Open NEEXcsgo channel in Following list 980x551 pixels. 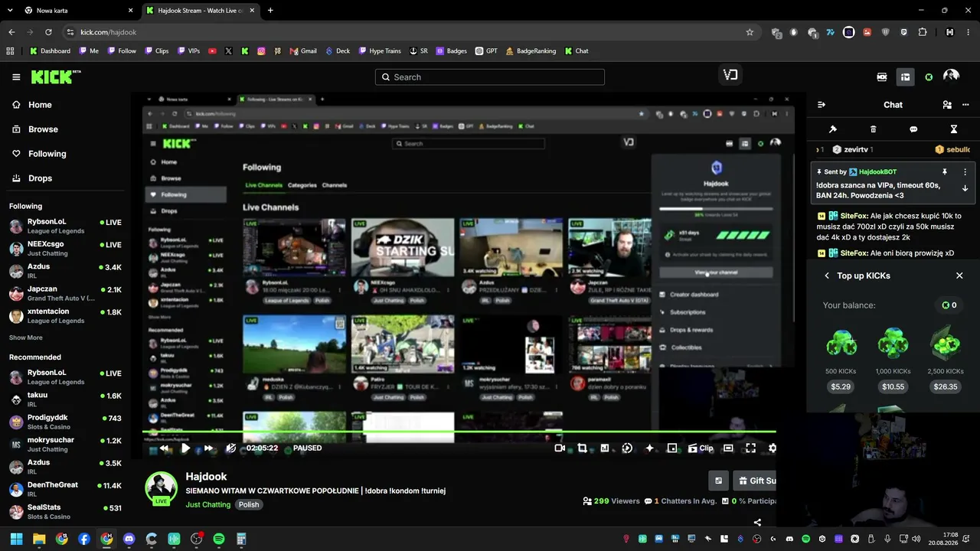pyautogui.click(x=65, y=249)
